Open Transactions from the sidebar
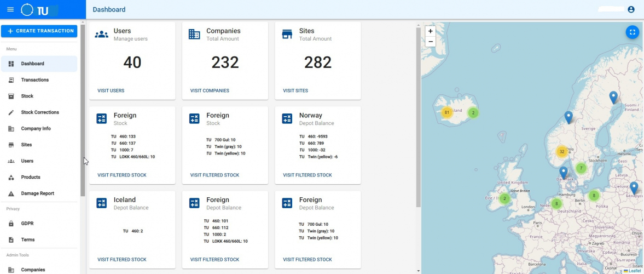This screenshot has height=274, width=644. click(x=39, y=80)
